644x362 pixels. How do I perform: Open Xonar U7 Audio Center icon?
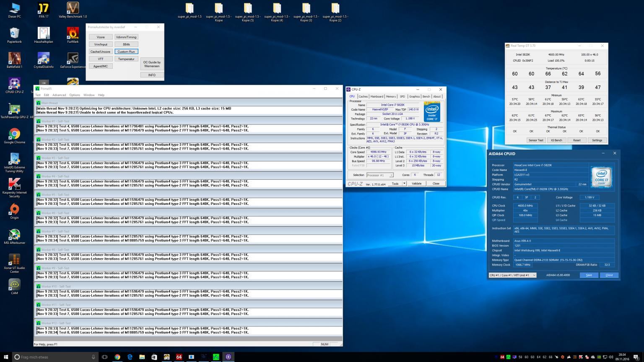click(x=14, y=263)
